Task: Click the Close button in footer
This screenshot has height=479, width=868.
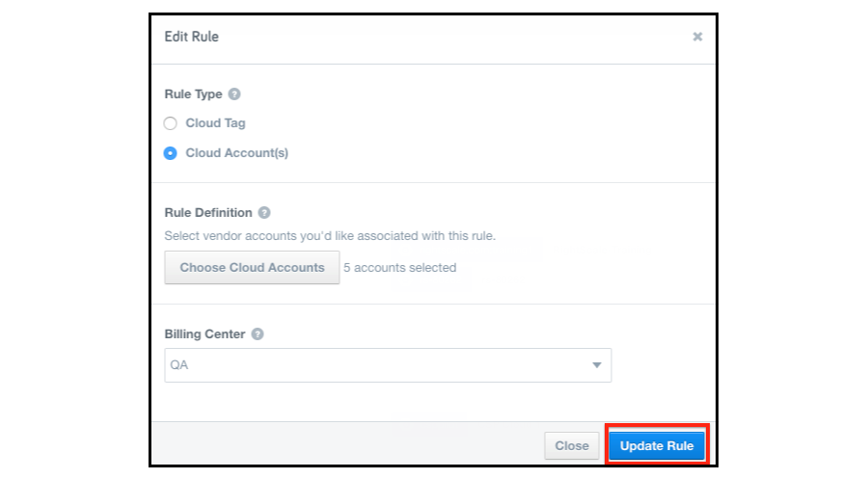Action: pos(572,446)
